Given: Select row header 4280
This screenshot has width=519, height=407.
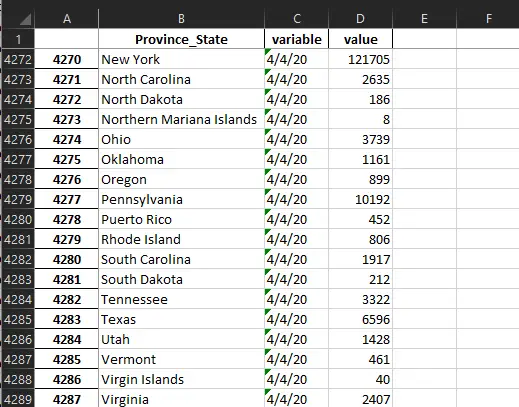Looking at the screenshot, I should [x=18, y=219].
